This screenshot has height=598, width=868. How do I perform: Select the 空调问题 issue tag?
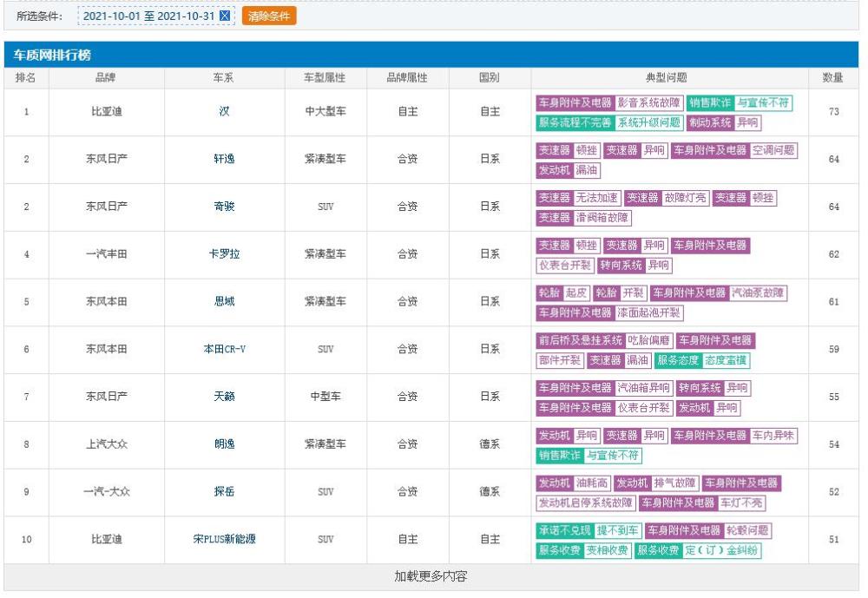point(773,151)
